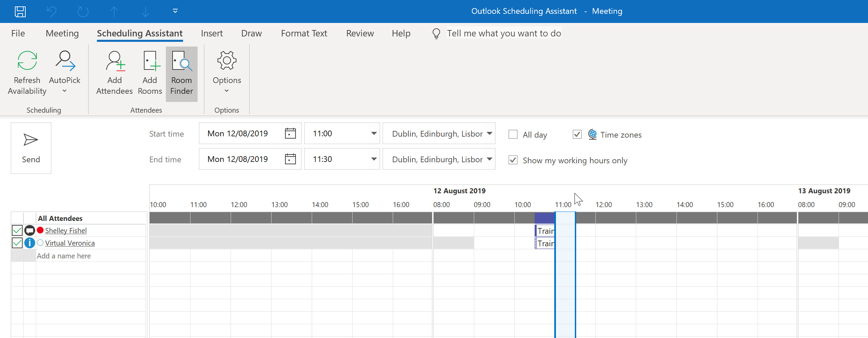The width and height of the screenshot is (868, 338).
Task: Open the Format Text tab
Action: click(304, 33)
